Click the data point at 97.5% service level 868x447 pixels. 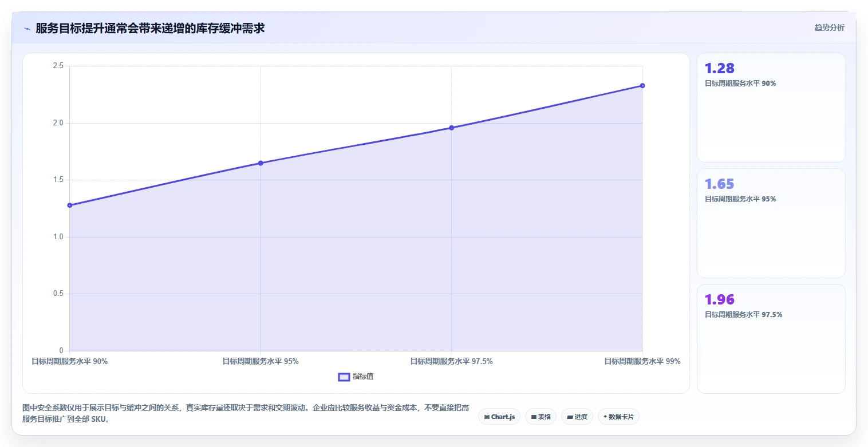[x=451, y=128]
